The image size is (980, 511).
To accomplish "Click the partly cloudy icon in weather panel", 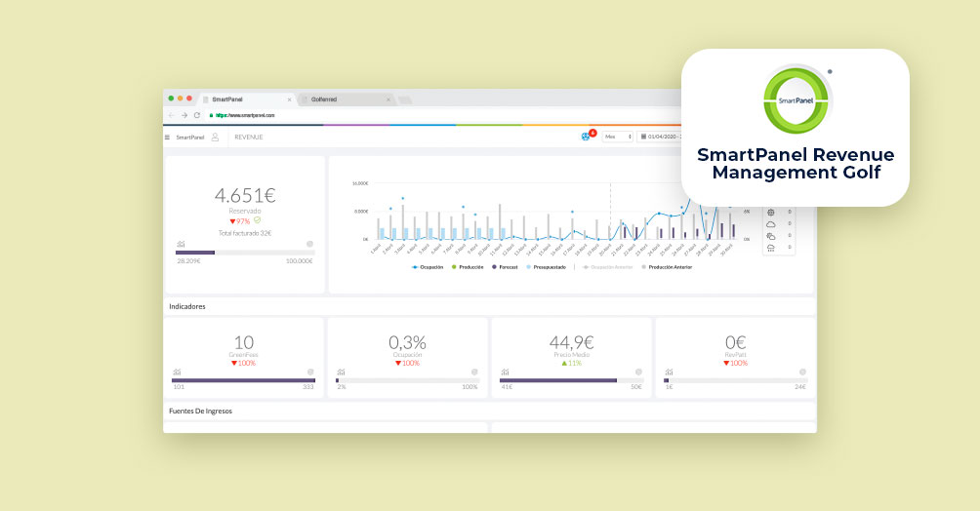I will [x=770, y=236].
